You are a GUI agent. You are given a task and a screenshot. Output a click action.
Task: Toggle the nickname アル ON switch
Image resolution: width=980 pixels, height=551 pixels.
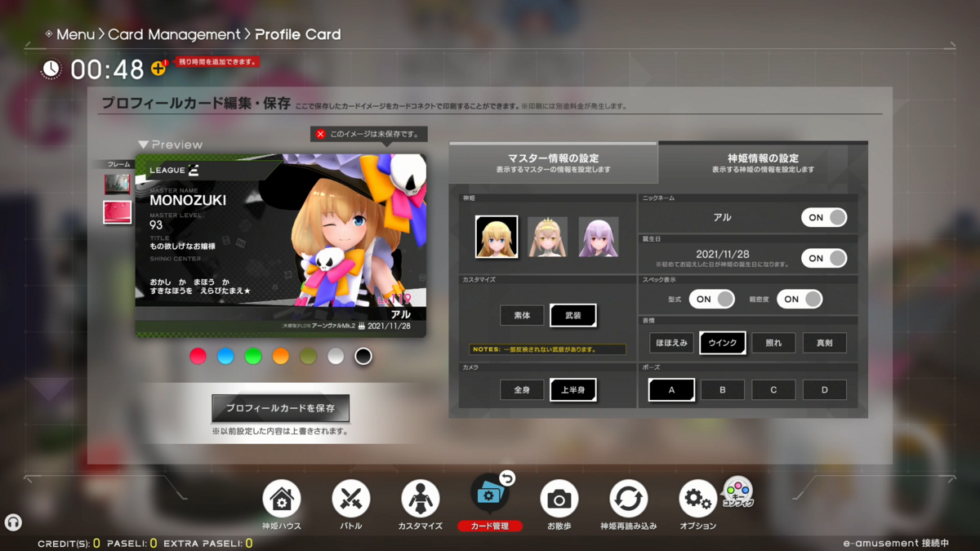point(824,218)
